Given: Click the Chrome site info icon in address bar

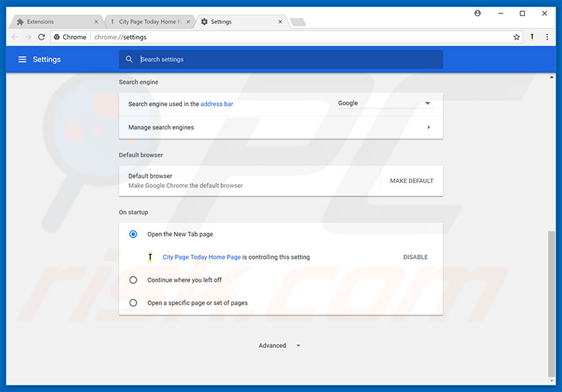Looking at the screenshot, I should pyautogui.click(x=57, y=37).
